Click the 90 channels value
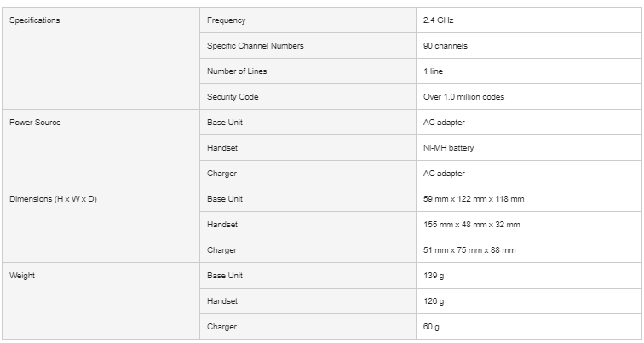This screenshot has height=343, width=644. [445, 46]
